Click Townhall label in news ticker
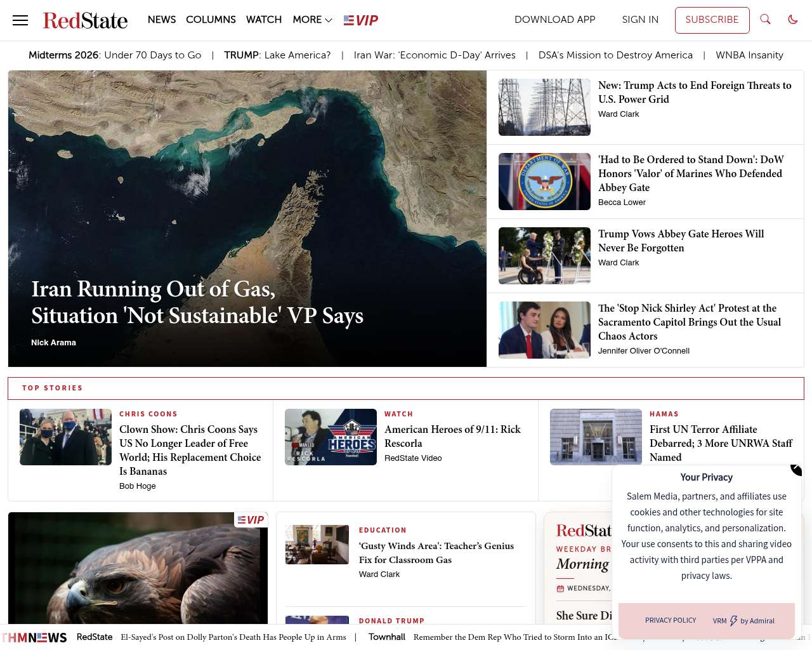812x650 pixels. click(x=387, y=637)
